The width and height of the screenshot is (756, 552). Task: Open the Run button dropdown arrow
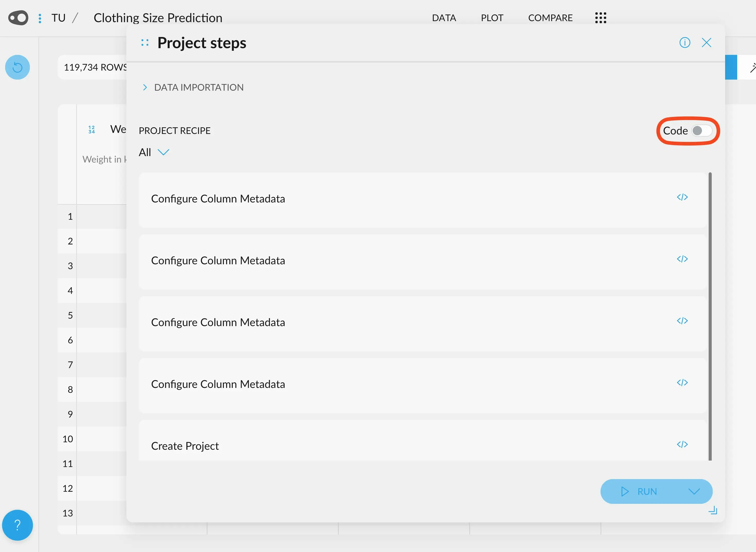point(694,491)
